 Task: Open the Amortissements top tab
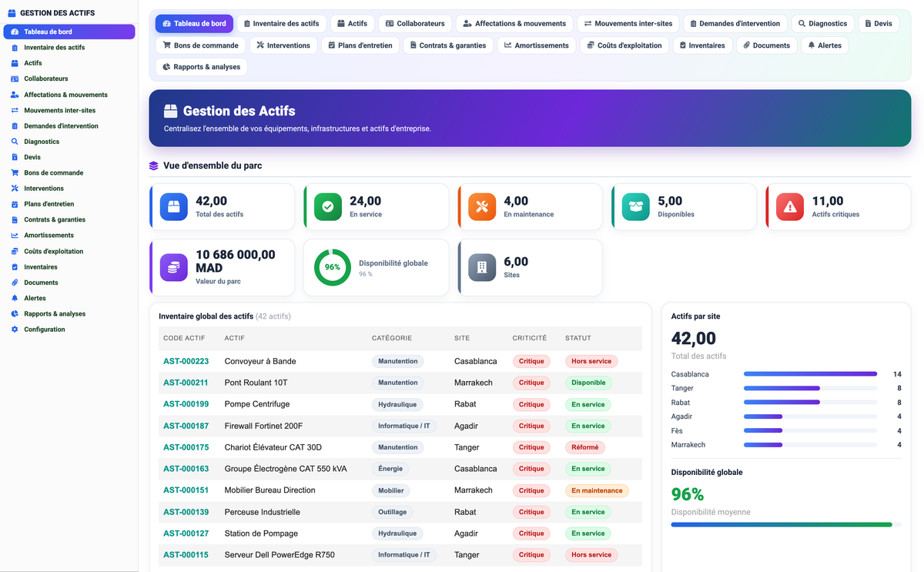click(x=537, y=45)
